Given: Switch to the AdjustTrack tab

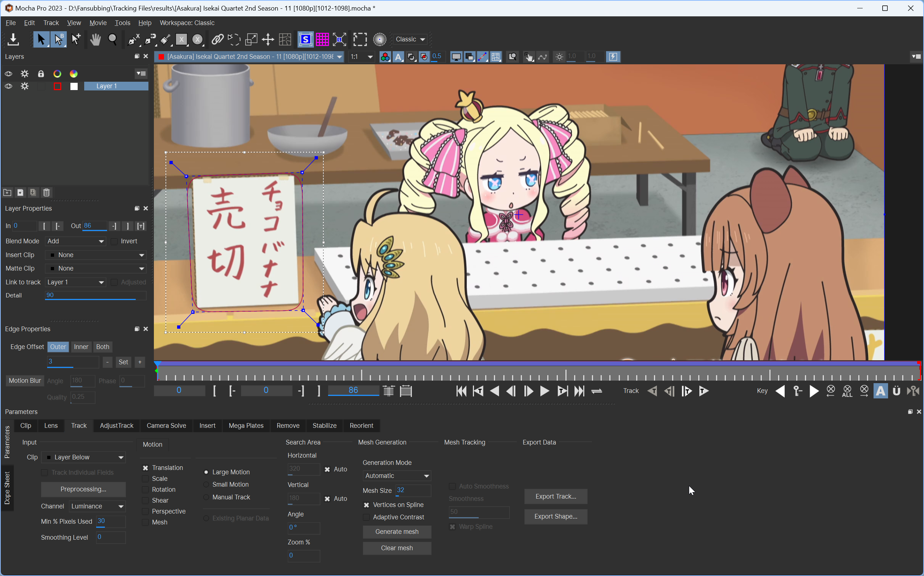Looking at the screenshot, I should coord(116,426).
